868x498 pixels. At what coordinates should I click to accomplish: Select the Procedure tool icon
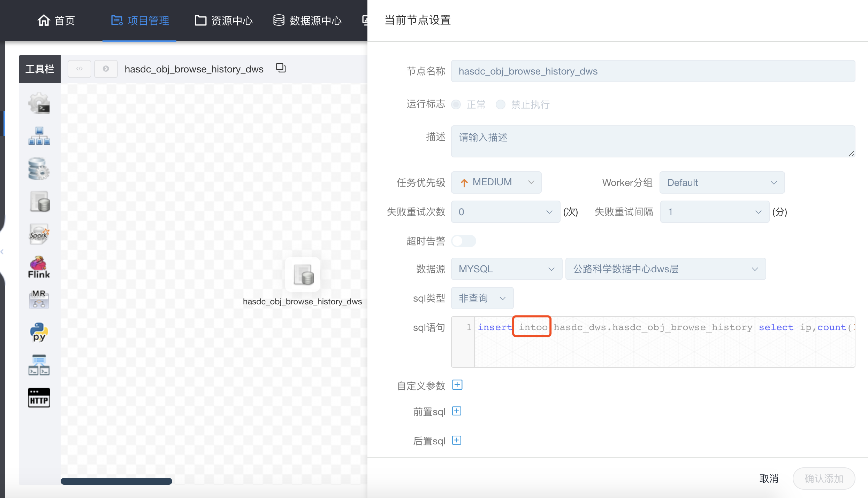coord(39,169)
